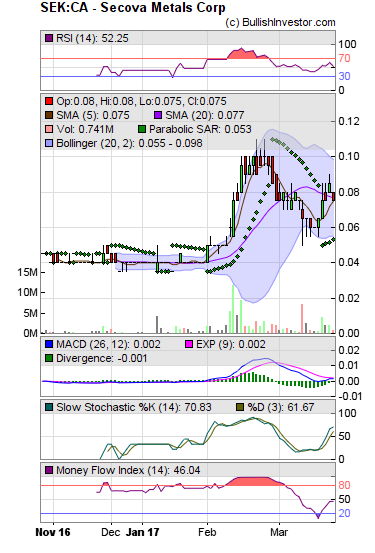Click the 0.10 price axis label
The height and width of the screenshot is (553, 375).
tap(349, 156)
